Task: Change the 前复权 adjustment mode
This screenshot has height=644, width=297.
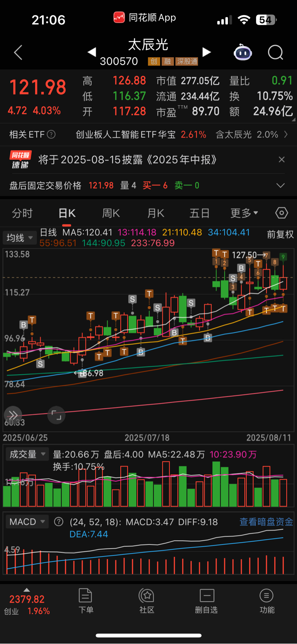Action: click(x=280, y=234)
